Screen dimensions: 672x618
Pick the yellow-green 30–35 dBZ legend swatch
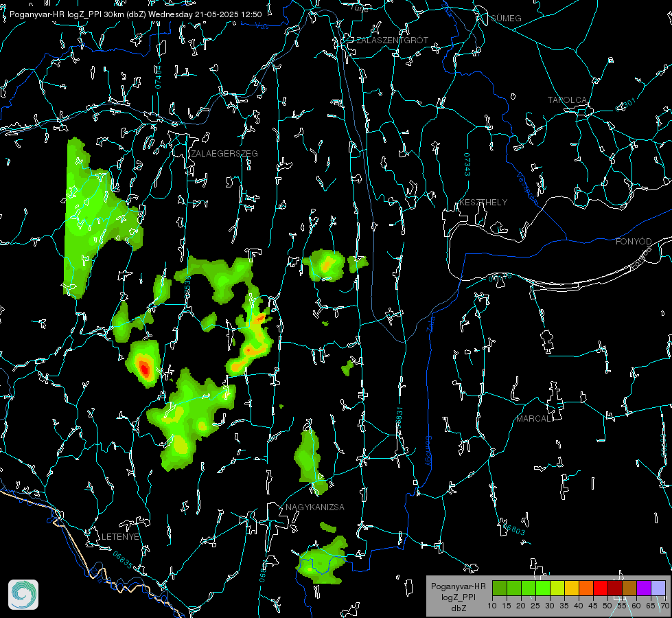point(557,588)
